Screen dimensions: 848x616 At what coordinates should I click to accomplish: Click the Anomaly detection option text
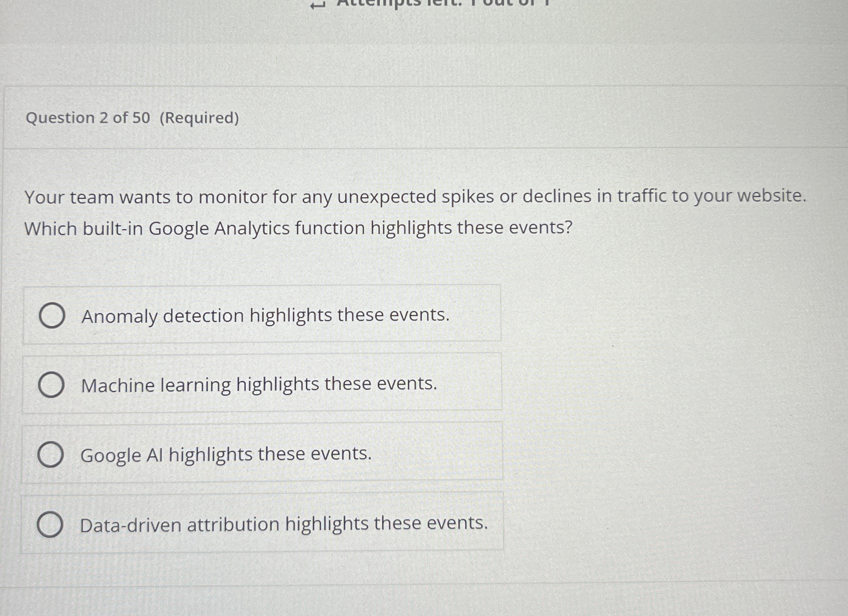click(265, 315)
